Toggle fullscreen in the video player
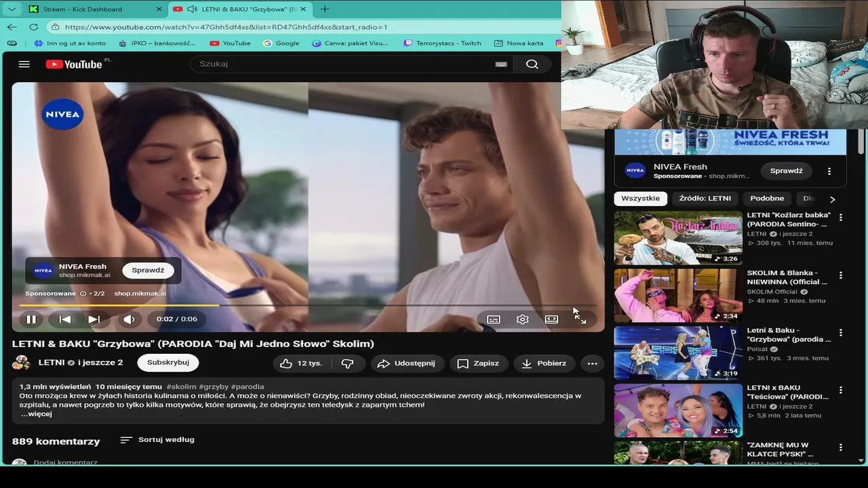Viewport: 868px width, 488px height. 580,319
